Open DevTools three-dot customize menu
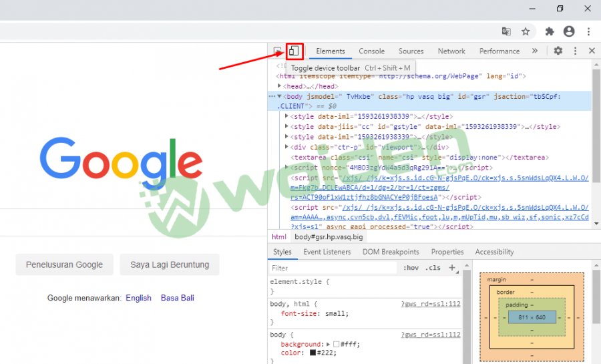The height and width of the screenshot is (364, 601). coord(575,51)
